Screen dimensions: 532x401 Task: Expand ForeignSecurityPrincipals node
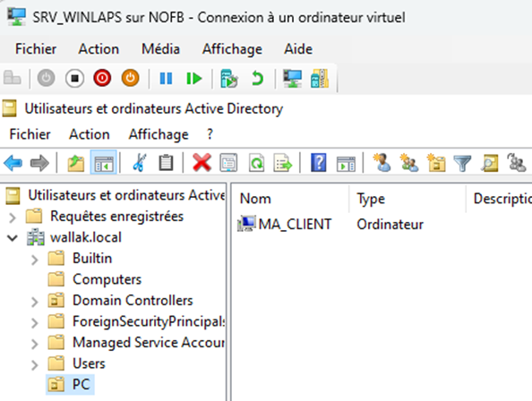coord(34,323)
